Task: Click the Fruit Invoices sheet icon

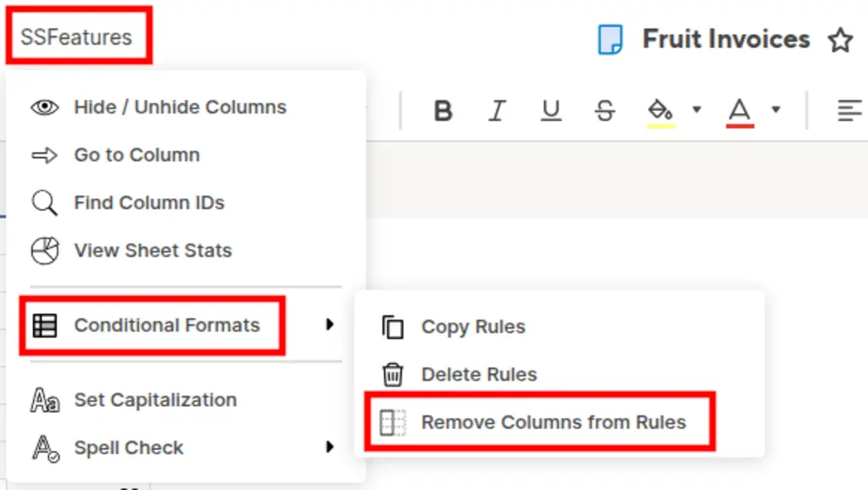Action: point(610,40)
